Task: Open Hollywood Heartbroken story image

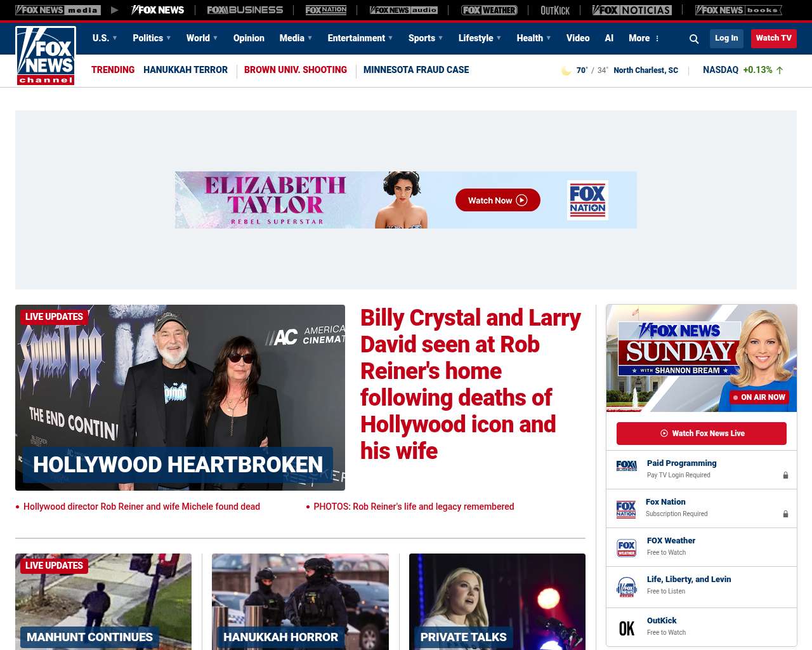Action: click(180, 397)
